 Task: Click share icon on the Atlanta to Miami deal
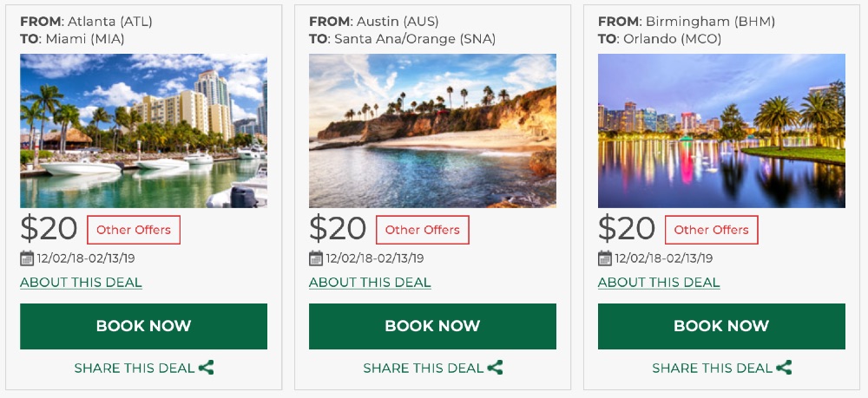(207, 368)
